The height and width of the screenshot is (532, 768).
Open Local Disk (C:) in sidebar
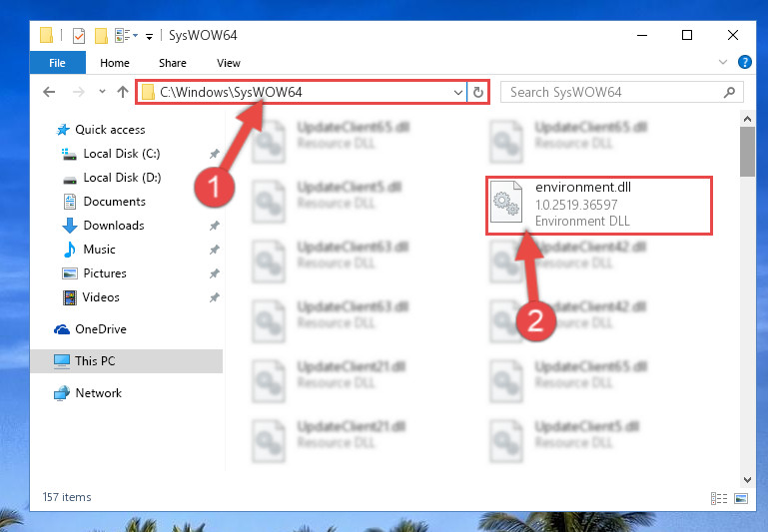[122, 153]
